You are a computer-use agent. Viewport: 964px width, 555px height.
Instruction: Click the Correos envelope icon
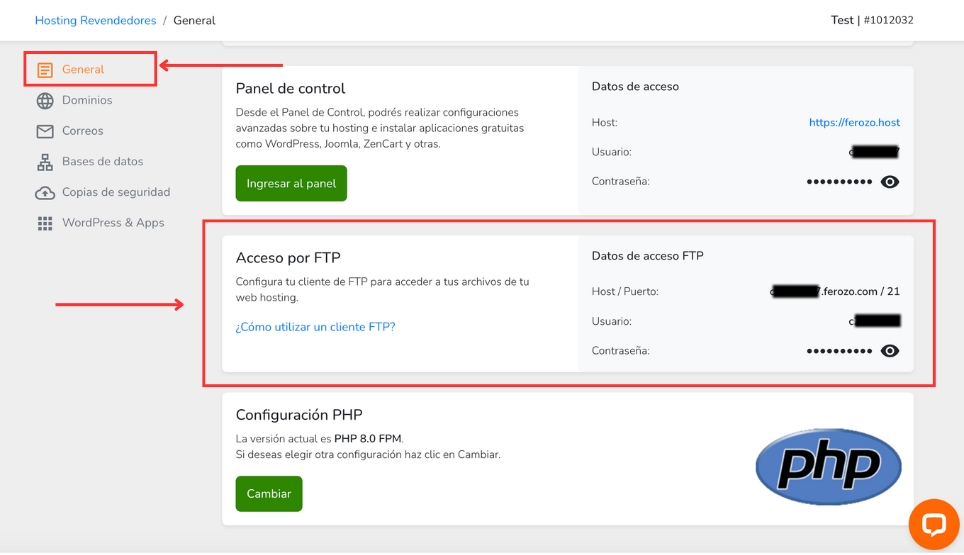click(x=44, y=131)
